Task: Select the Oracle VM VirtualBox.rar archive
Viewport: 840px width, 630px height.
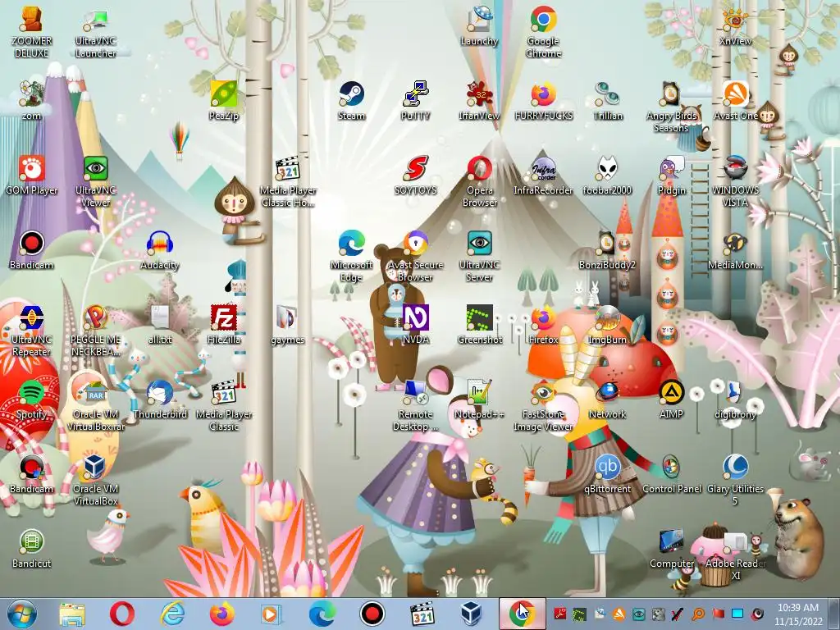Action: (x=96, y=405)
